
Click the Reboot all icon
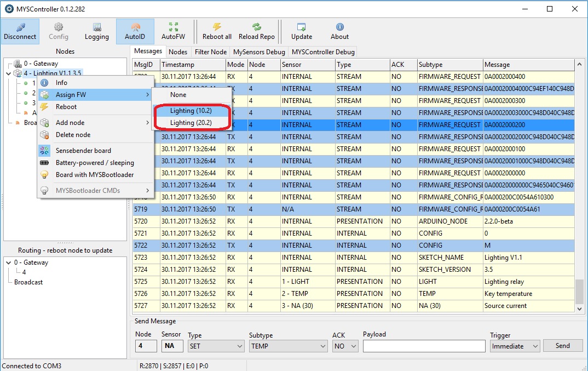tap(217, 31)
